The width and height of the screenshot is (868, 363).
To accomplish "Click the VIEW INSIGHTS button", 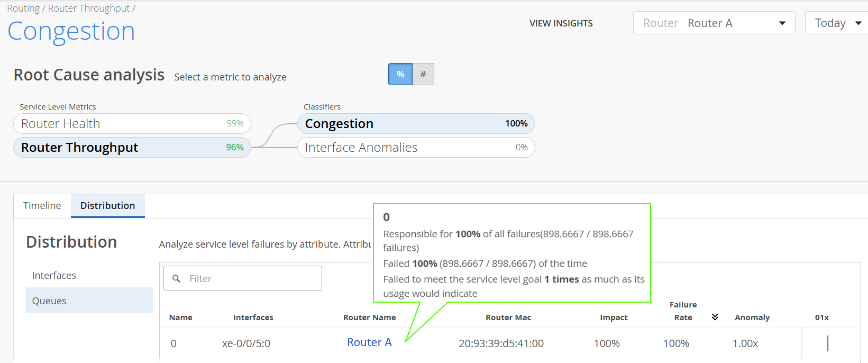I will pyautogui.click(x=561, y=23).
